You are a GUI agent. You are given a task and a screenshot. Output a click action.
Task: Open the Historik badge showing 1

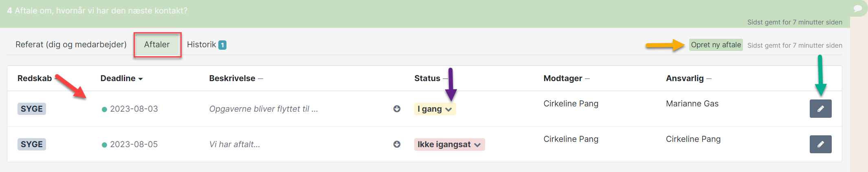pyautogui.click(x=222, y=45)
